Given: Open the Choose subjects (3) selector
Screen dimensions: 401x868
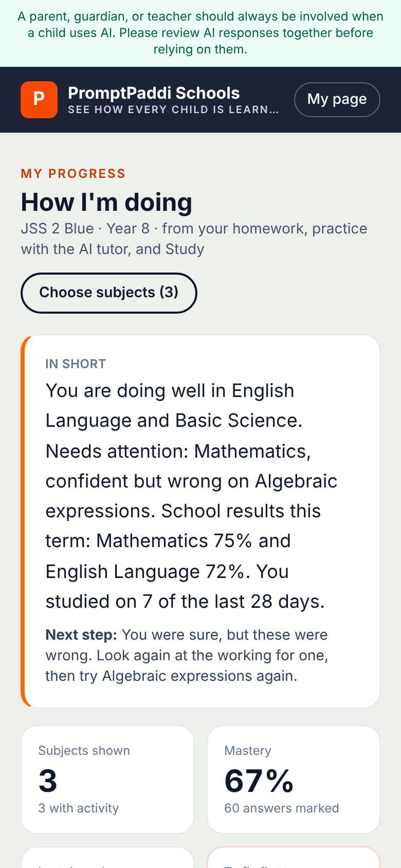Looking at the screenshot, I should tap(109, 293).
